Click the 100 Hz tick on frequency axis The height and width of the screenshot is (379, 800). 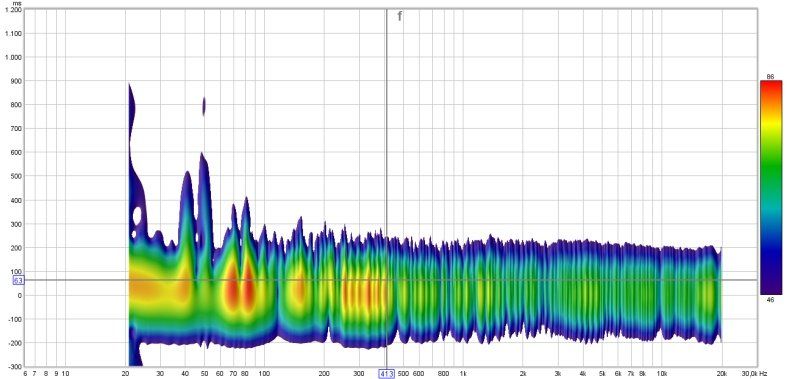coord(264,374)
